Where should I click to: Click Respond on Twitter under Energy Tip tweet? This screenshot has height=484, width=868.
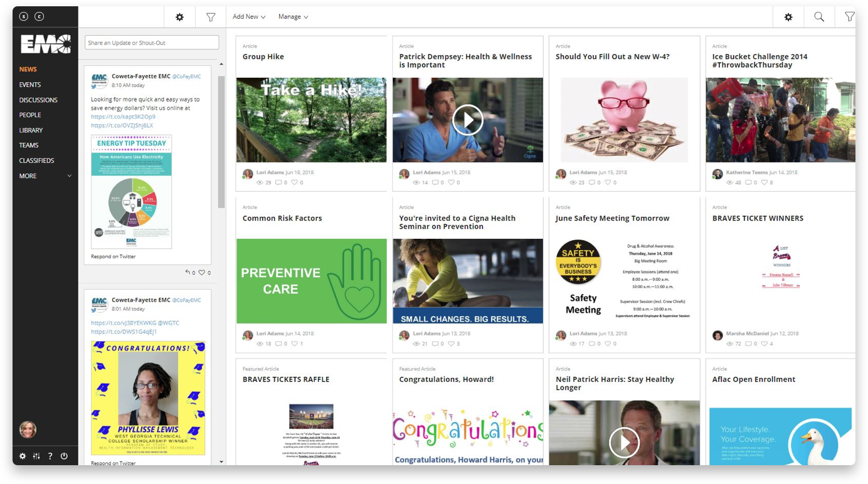pos(113,256)
